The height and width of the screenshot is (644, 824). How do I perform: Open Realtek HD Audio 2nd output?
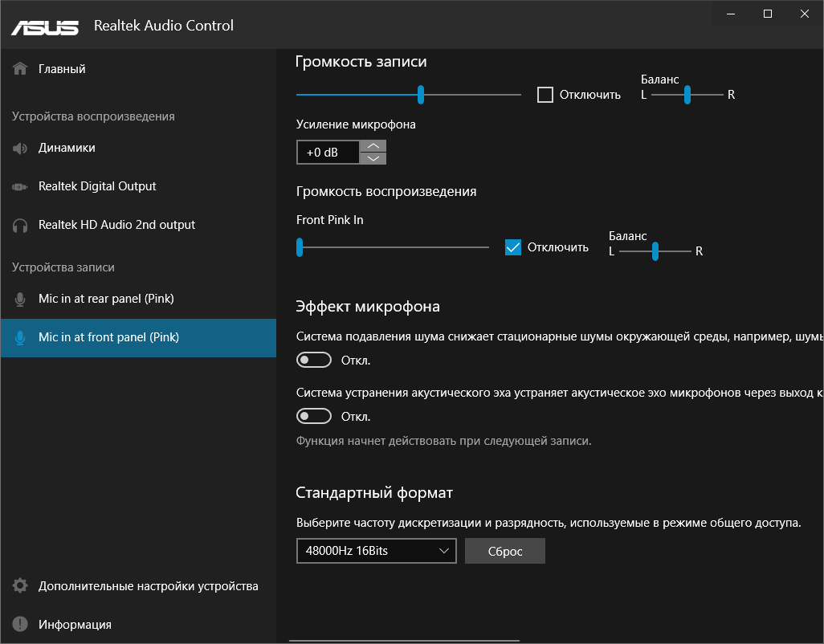coord(116,225)
